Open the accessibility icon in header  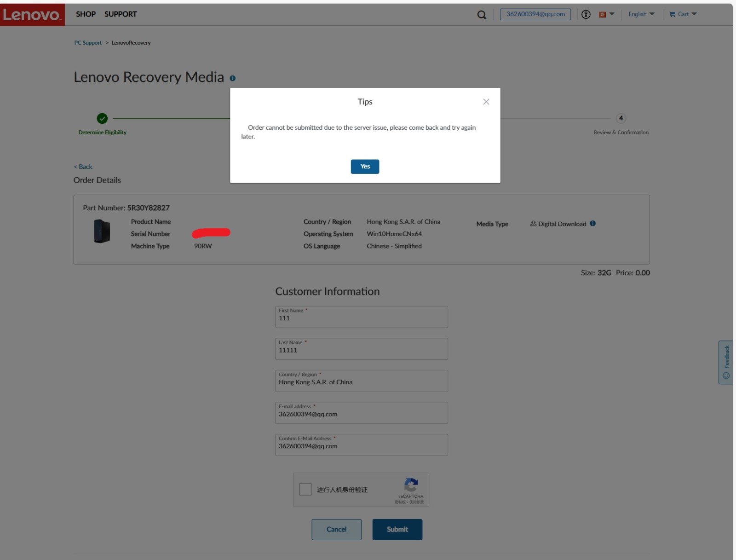(x=586, y=14)
